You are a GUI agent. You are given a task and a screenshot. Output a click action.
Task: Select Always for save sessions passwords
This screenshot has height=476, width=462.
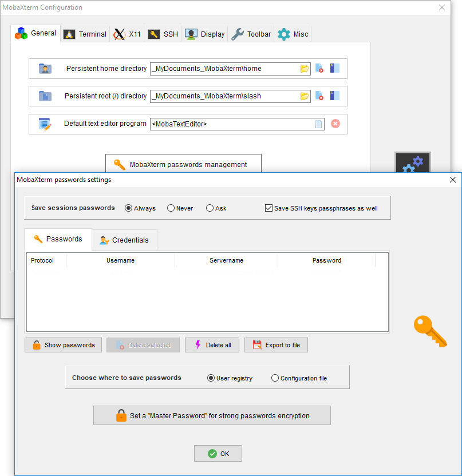click(x=140, y=208)
